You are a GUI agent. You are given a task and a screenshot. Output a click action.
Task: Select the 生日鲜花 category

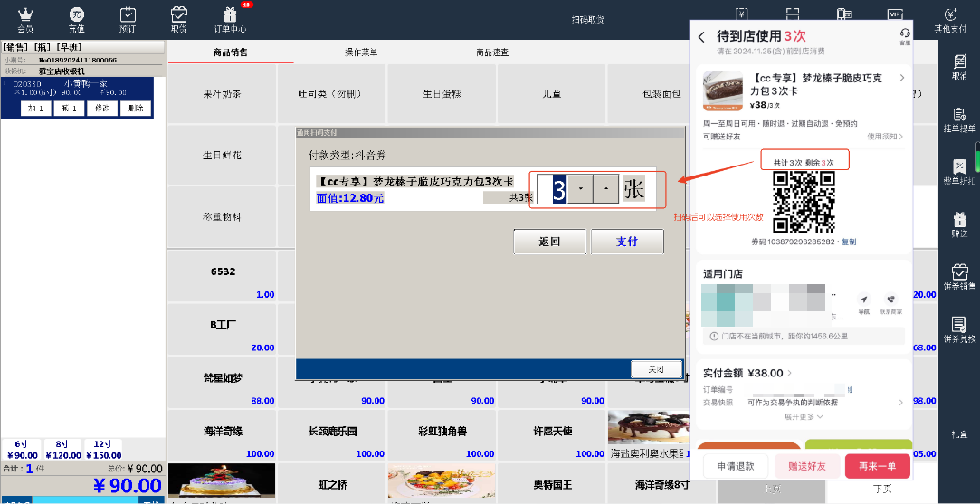222,155
